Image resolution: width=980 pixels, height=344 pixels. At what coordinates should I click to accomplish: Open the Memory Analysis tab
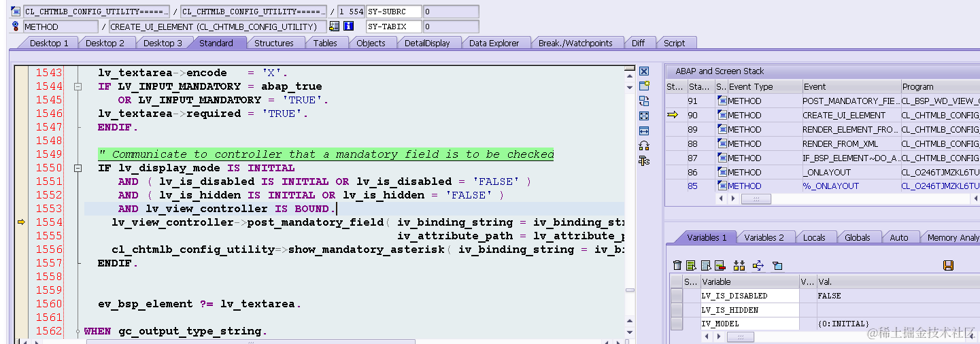(x=952, y=237)
